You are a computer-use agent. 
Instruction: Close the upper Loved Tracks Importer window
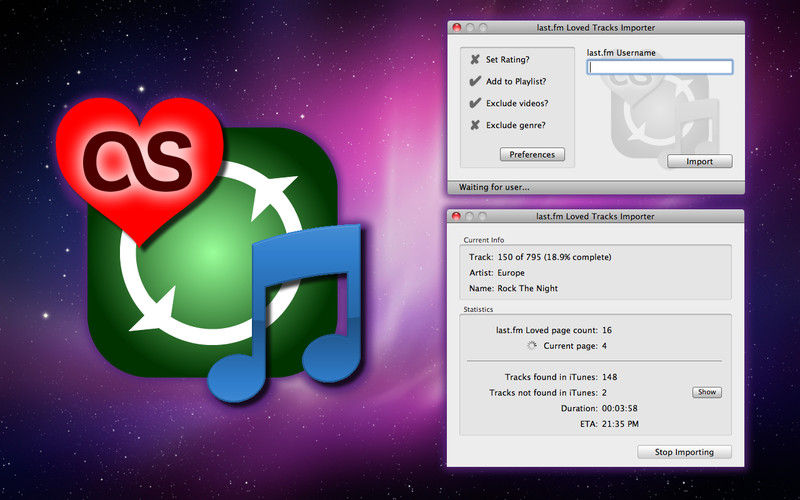(457, 28)
